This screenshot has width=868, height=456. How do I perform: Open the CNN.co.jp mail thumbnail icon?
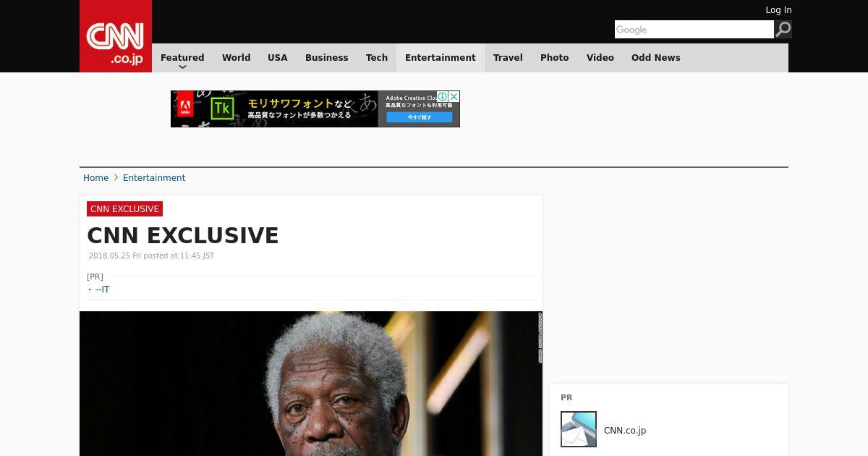coord(579,429)
